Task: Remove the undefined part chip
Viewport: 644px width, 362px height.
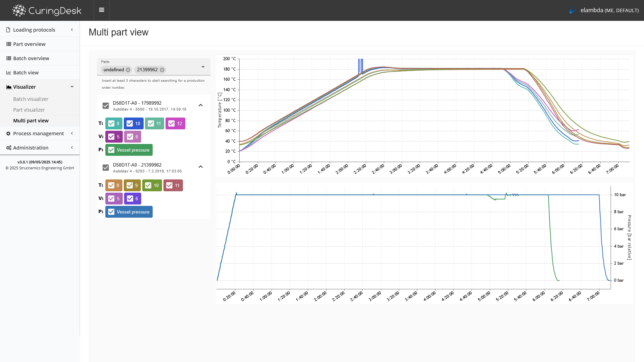Action: pyautogui.click(x=128, y=70)
